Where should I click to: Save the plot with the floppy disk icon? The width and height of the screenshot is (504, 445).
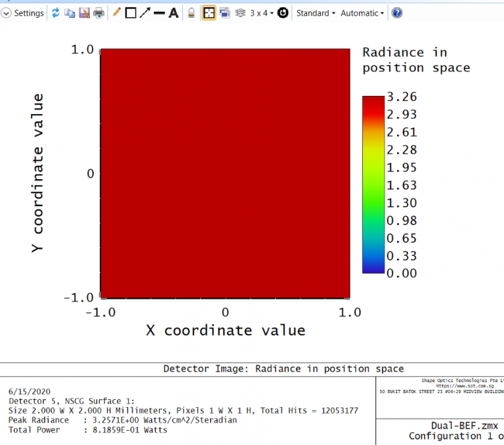pyautogui.click(x=84, y=13)
